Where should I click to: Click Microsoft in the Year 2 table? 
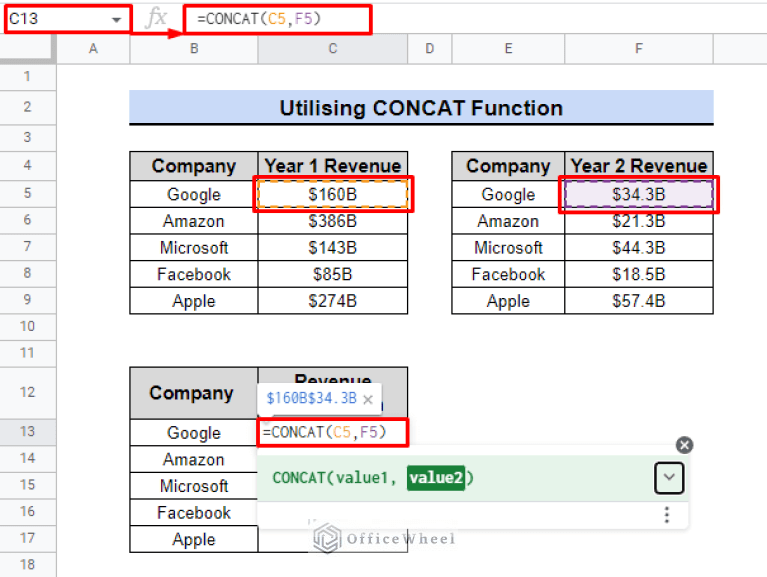pos(508,247)
